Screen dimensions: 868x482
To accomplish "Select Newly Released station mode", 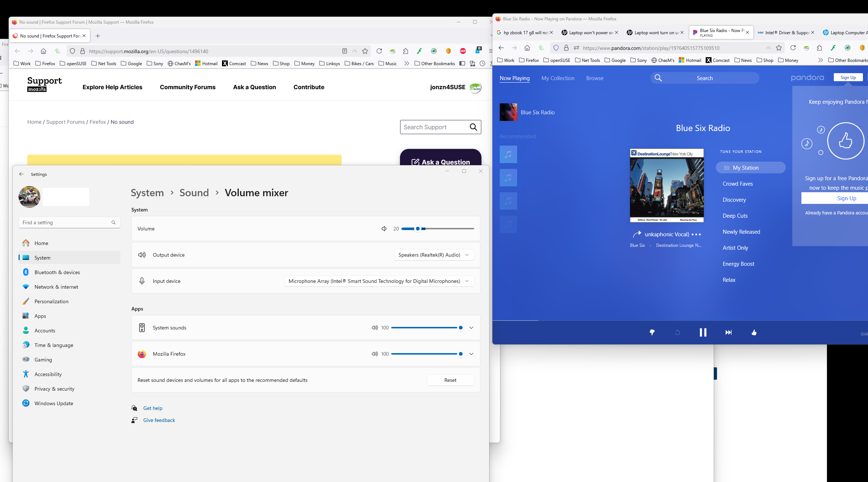I will tap(741, 232).
